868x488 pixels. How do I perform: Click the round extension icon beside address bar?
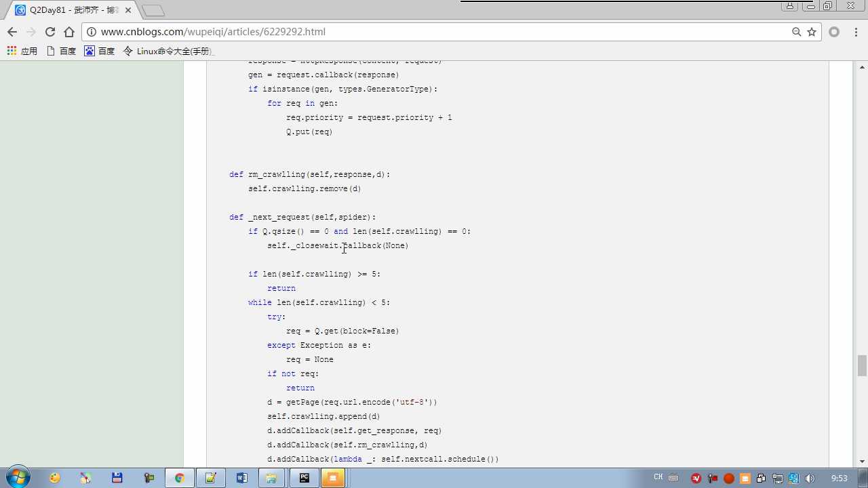pyautogui.click(x=834, y=32)
